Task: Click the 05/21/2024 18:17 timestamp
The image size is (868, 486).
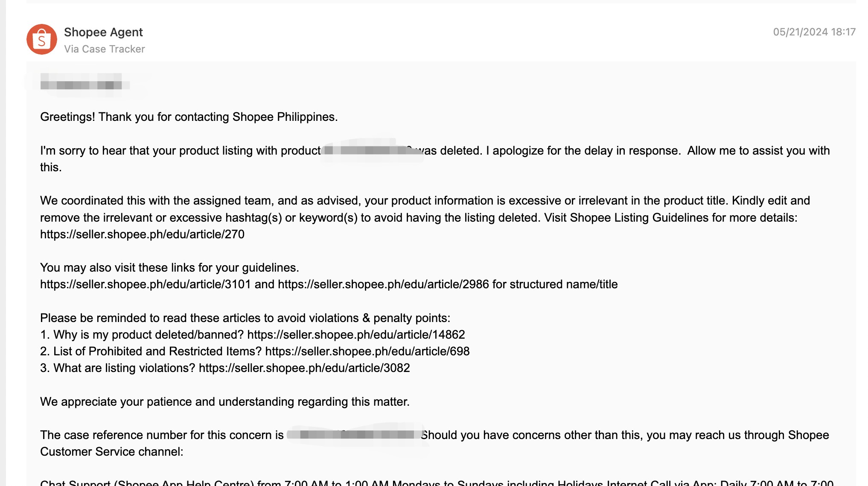Action: [814, 32]
